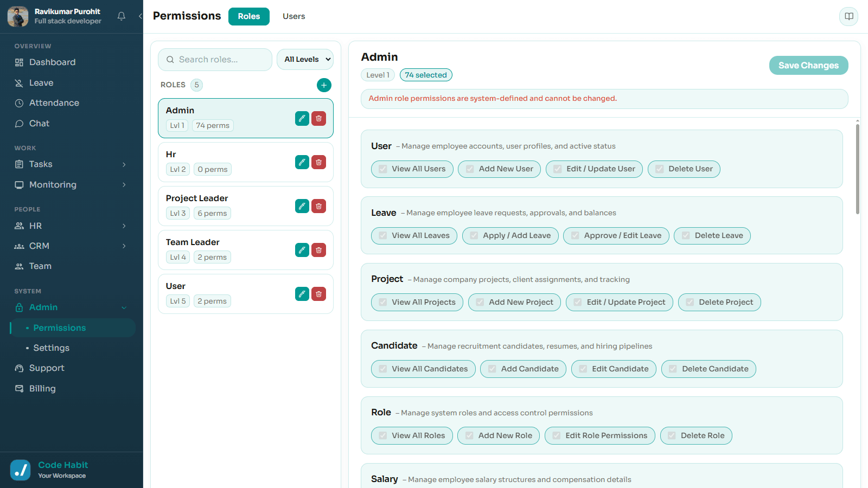This screenshot has width=868, height=488.
Task: Click the 74 selected badge
Action: (x=426, y=75)
